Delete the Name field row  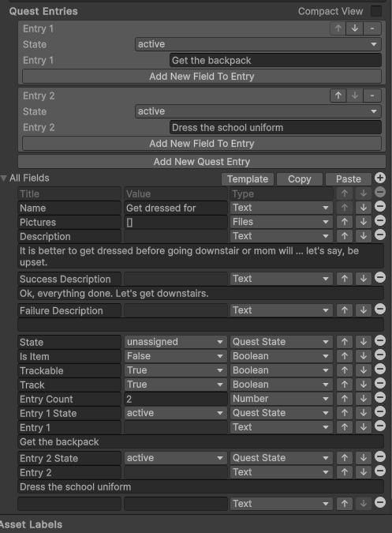(x=380, y=207)
